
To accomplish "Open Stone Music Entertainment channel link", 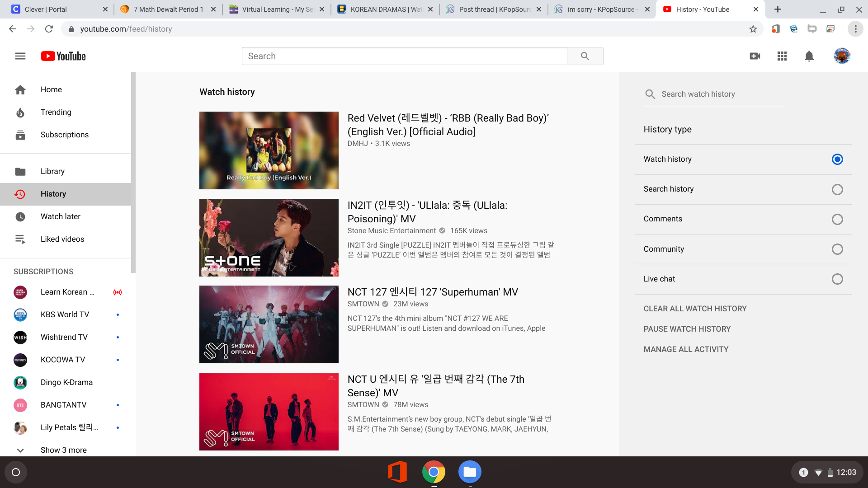I will (x=392, y=230).
